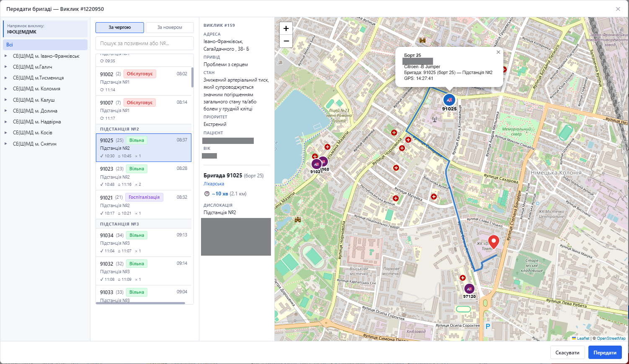Open the OpenStreetMap attribution link
The width and height of the screenshot is (629, 364).
tap(611, 338)
